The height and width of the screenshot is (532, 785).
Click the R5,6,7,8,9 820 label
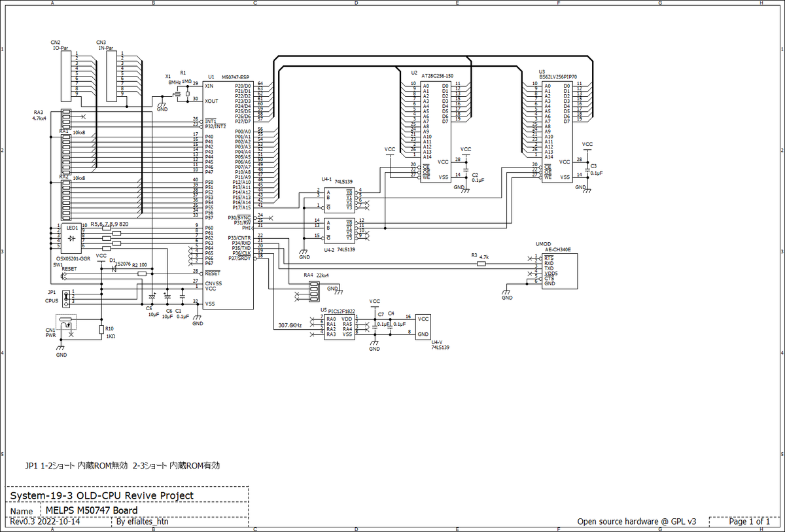coord(109,224)
